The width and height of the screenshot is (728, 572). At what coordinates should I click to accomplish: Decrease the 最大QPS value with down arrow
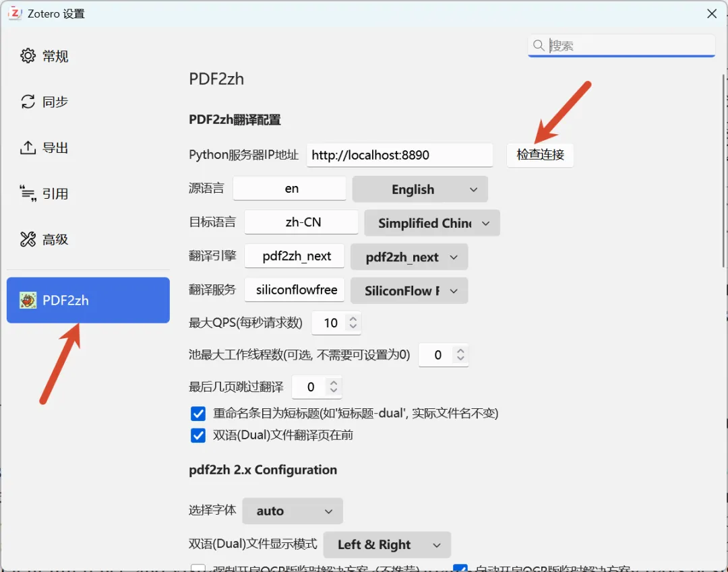click(353, 326)
